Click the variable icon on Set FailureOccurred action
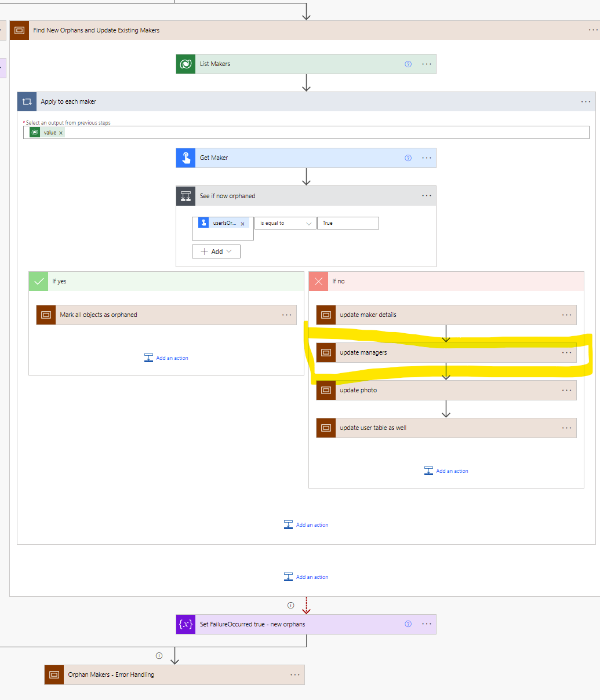The width and height of the screenshot is (600, 700). (x=185, y=624)
